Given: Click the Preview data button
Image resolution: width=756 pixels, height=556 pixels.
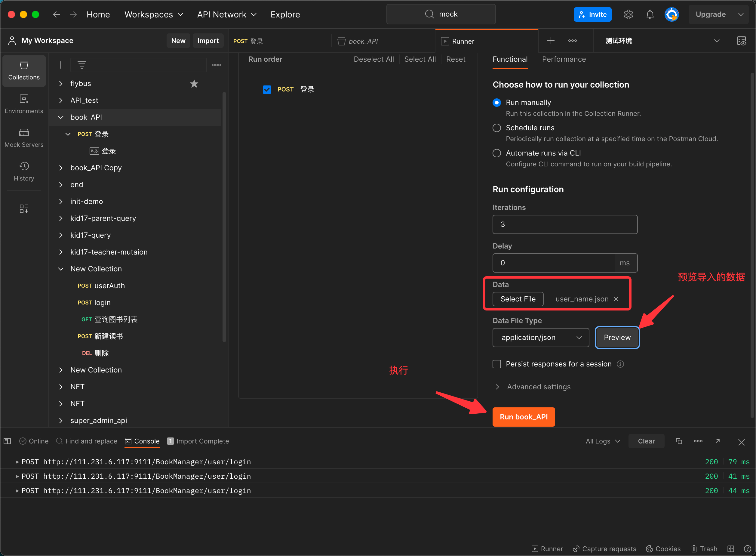Looking at the screenshot, I should point(617,338).
